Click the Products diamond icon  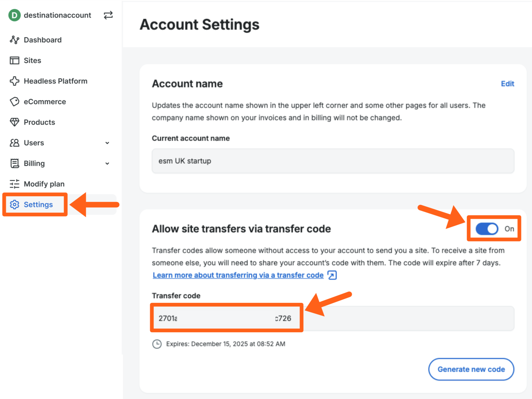coord(14,122)
